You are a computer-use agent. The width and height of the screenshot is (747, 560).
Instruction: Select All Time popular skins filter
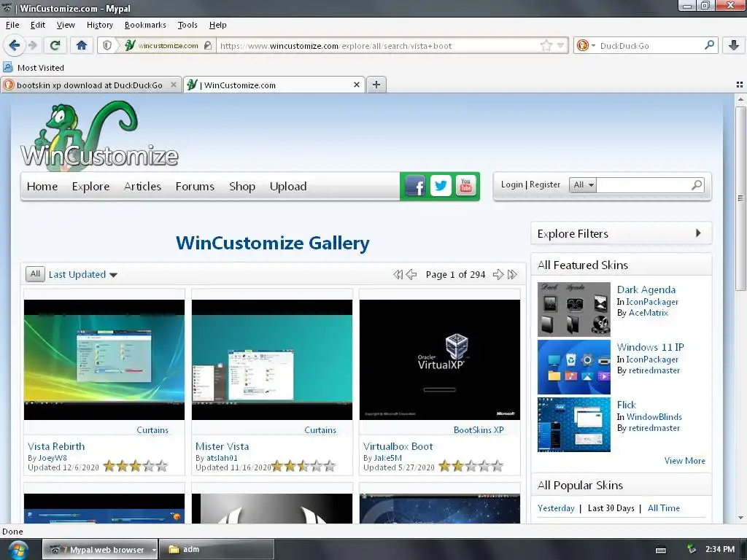point(664,508)
